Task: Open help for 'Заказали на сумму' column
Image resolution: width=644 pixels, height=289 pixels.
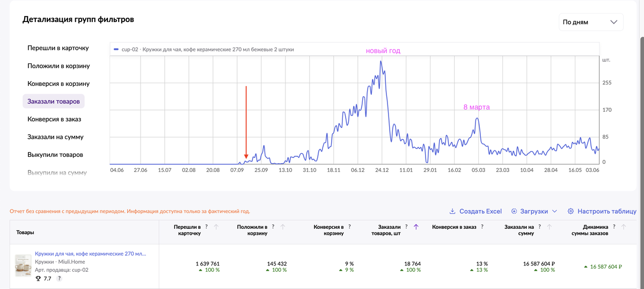Action: pyautogui.click(x=540, y=227)
